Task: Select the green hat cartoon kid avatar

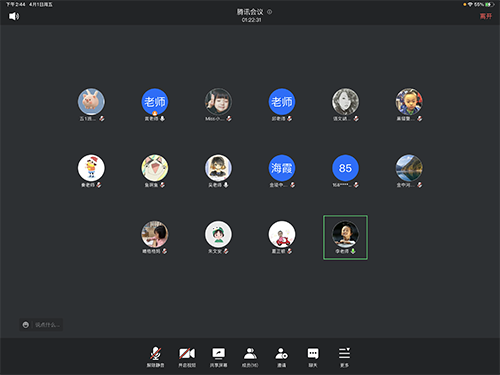Action: [x=218, y=234]
